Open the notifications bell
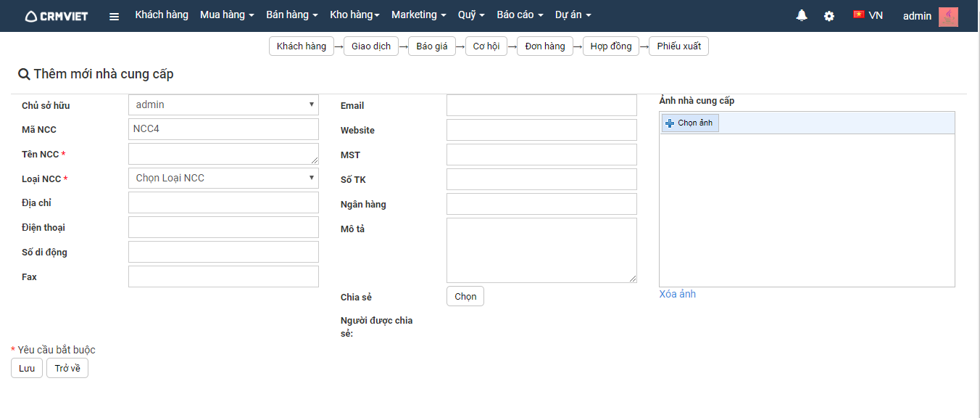This screenshot has width=980, height=418. [x=802, y=15]
